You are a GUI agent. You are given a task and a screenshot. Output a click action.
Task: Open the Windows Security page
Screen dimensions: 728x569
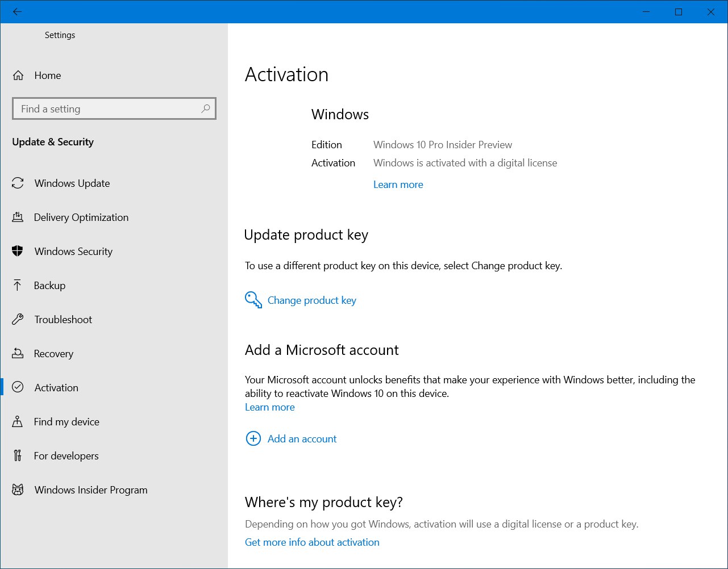pos(114,251)
